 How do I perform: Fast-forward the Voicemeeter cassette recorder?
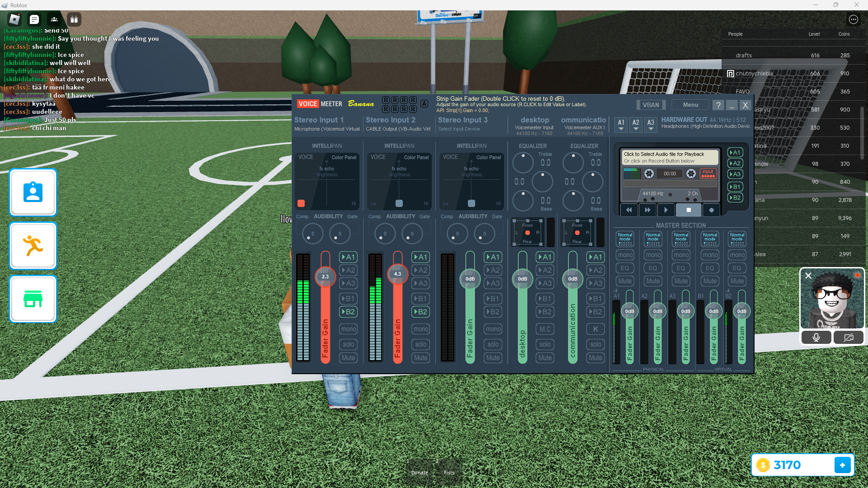(x=647, y=210)
